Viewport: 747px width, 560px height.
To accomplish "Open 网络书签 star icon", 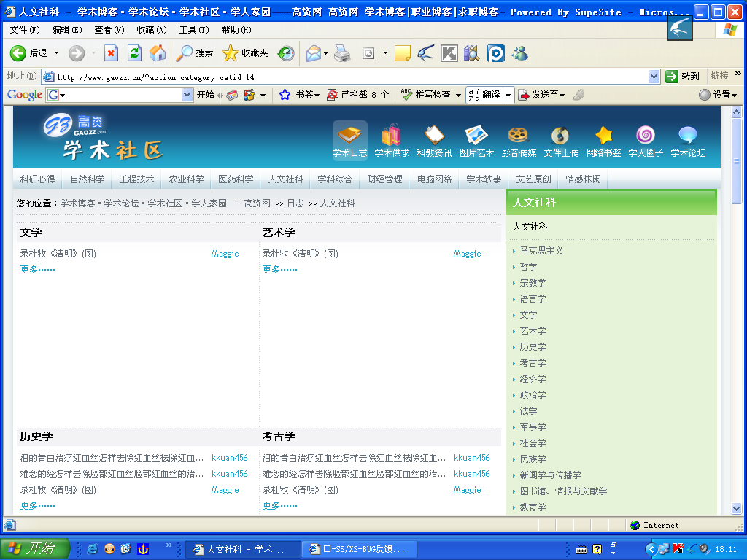I will point(603,140).
